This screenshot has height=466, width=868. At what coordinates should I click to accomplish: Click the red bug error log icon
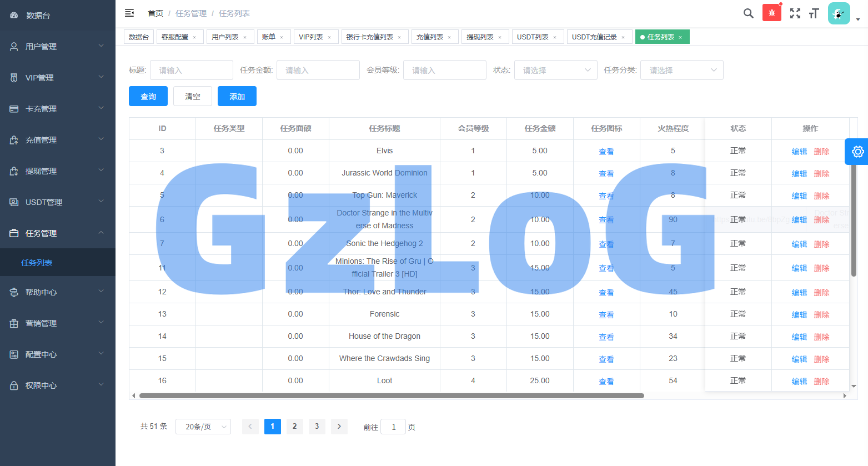pos(771,13)
